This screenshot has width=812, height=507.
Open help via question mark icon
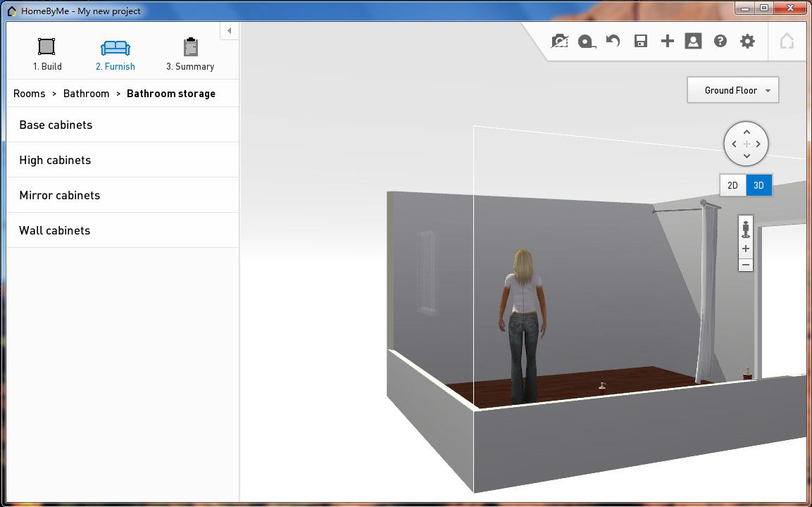720,42
